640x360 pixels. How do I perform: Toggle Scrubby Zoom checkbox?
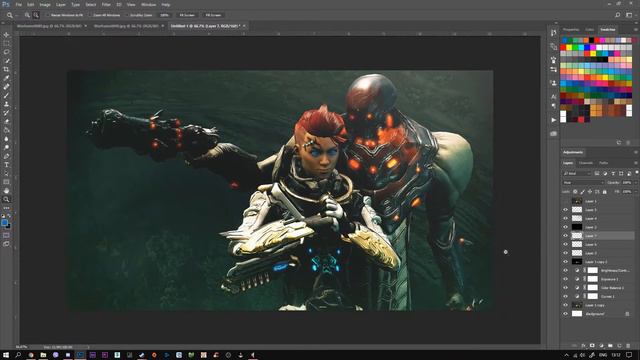127,15
